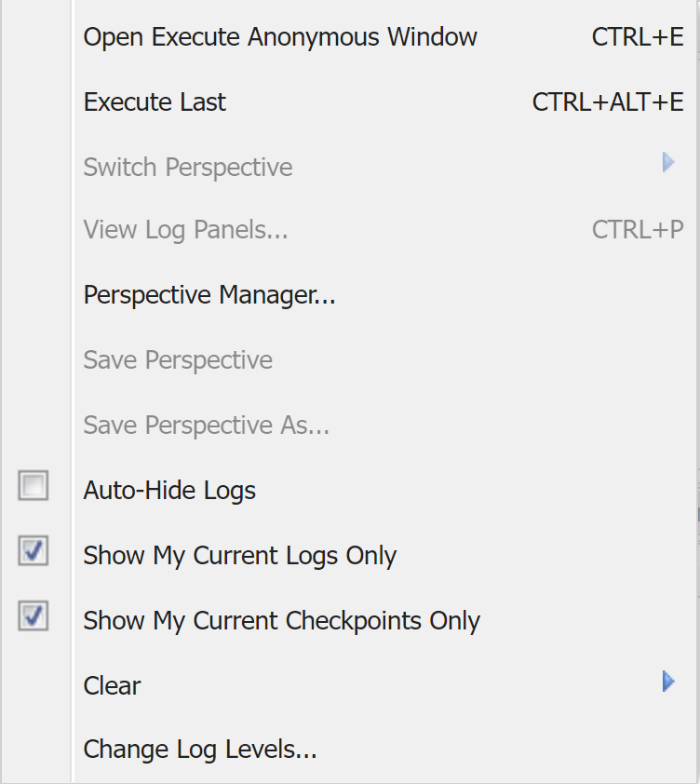Uncheck Show My Current Logs Only checkbox
This screenshot has width=700, height=784.
click(x=34, y=551)
